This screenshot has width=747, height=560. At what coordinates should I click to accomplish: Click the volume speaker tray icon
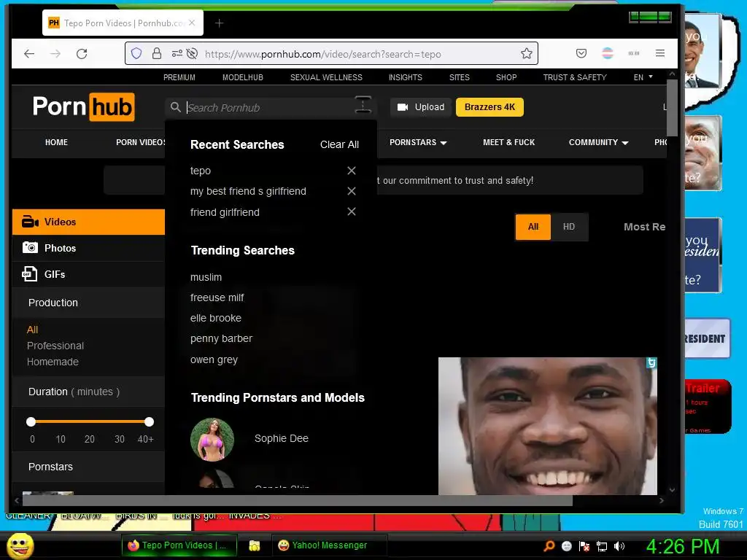(619, 546)
